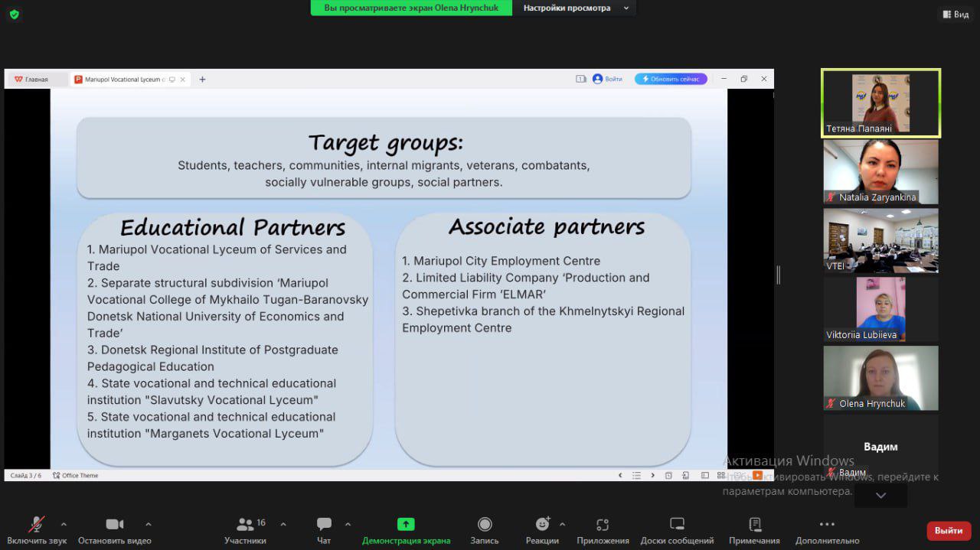Start recording with Запись button
The height and width of the screenshot is (550, 980).
coord(485,529)
